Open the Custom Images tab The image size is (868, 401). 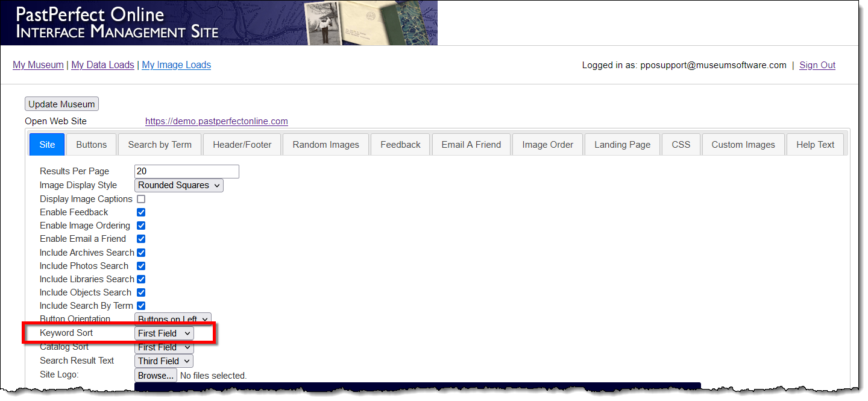pos(743,145)
